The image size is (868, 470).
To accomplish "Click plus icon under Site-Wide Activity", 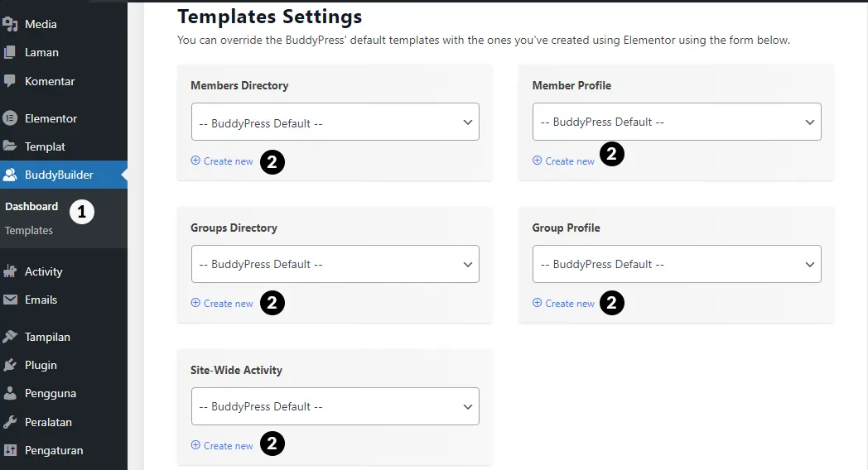I will tap(195, 445).
